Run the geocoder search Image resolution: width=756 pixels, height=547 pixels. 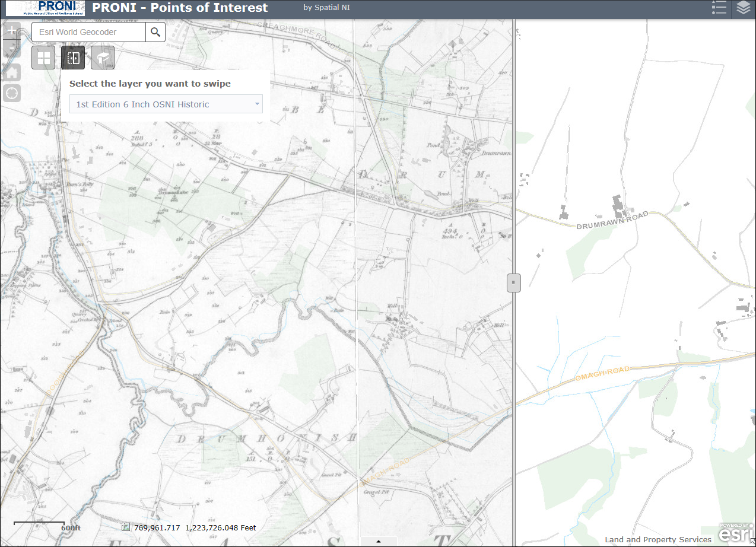tap(155, 32)
